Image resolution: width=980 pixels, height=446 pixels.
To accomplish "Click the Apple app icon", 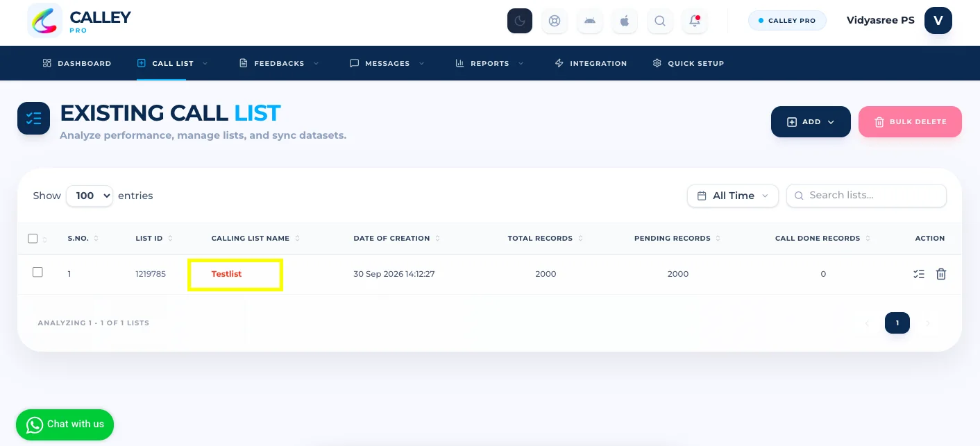I will [625, 21].
